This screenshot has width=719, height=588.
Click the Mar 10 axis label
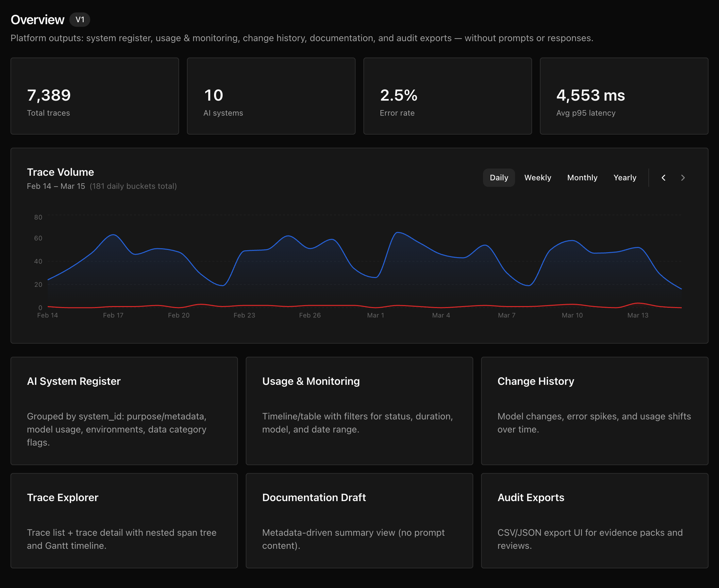572,315
